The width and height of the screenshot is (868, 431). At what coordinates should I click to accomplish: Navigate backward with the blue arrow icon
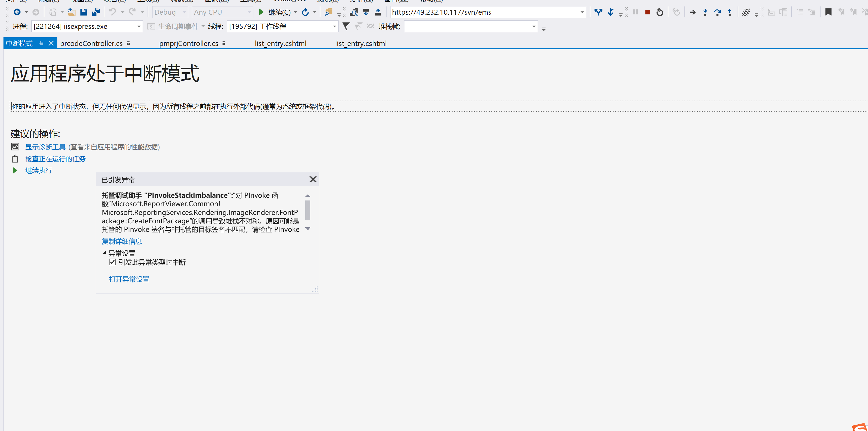point(17,12)
